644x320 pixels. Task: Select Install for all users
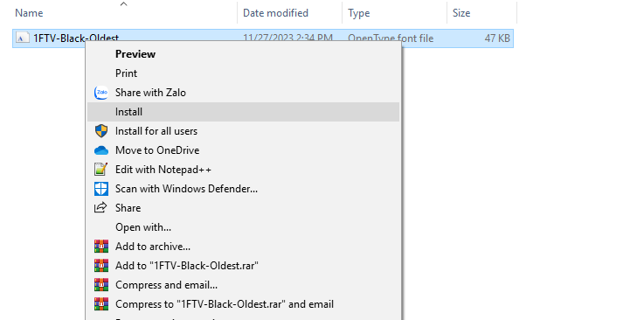coord(243,131)
